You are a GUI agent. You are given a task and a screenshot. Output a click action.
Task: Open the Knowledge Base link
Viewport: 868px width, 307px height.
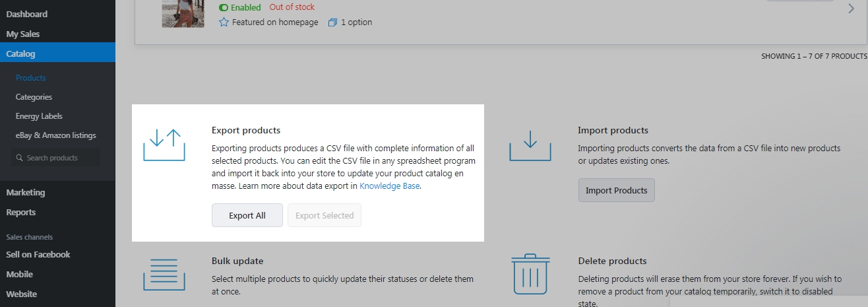coord(390,186)
